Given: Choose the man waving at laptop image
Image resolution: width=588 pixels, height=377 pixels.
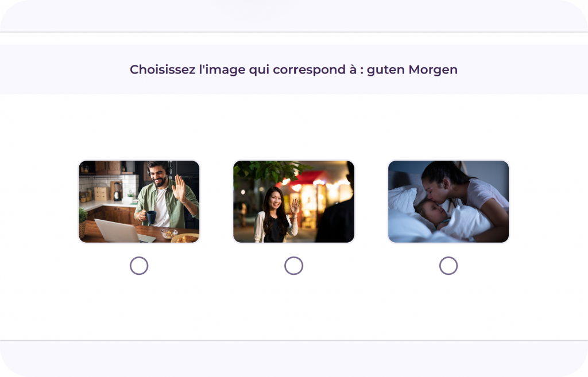Looking at the screenshot, I should click(x=139, y=201).
